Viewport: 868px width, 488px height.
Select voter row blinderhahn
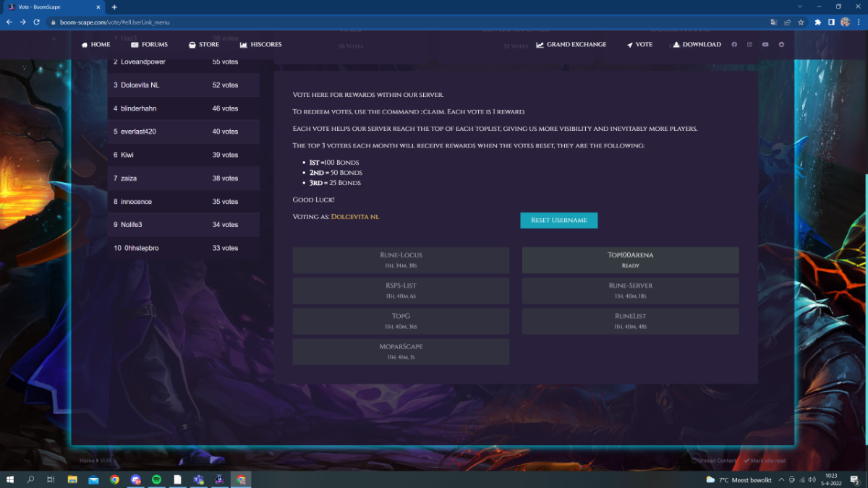point(184,108)
